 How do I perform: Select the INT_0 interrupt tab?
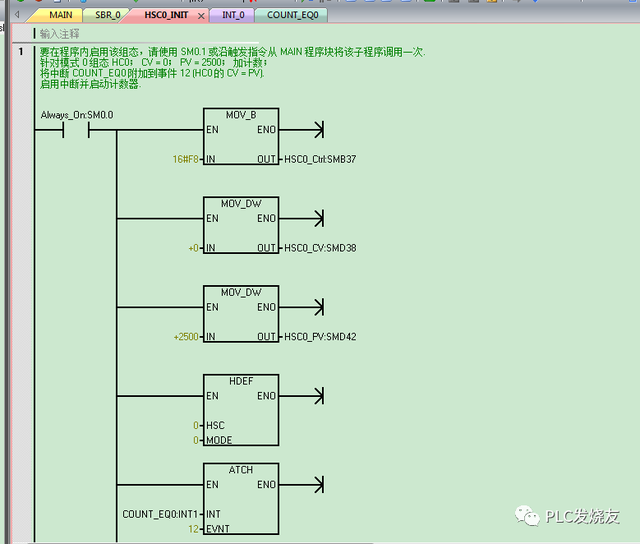point(232,15)
